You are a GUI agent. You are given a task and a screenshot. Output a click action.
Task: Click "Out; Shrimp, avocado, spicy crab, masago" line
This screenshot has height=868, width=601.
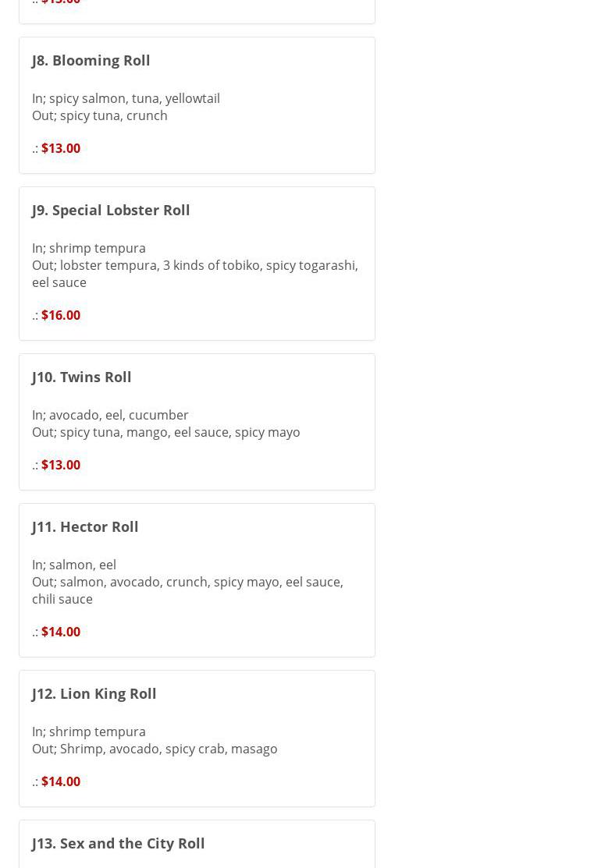tap(155, 749)
